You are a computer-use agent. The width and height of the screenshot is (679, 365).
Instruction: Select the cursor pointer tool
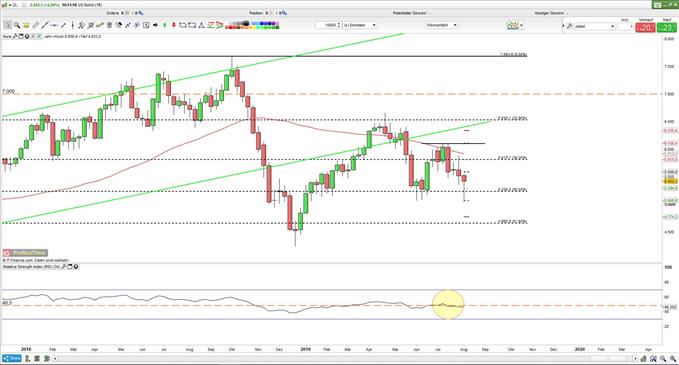tap(7, 25)
